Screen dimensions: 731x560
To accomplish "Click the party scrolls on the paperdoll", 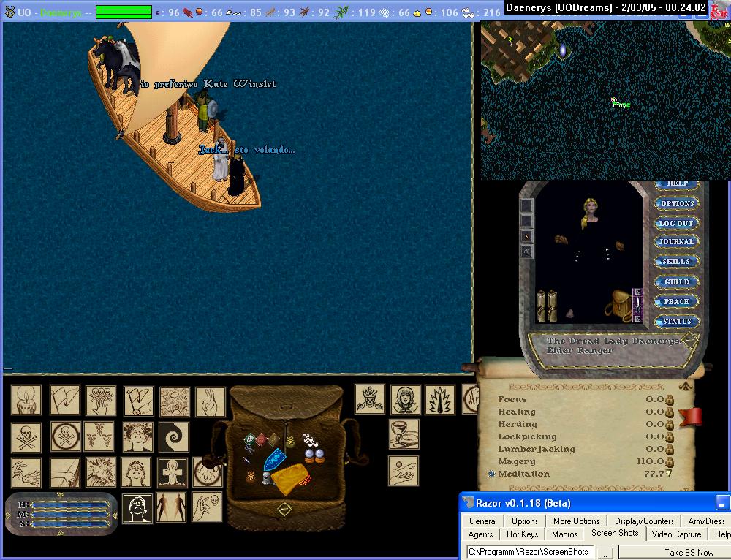I will click(548, 306).
